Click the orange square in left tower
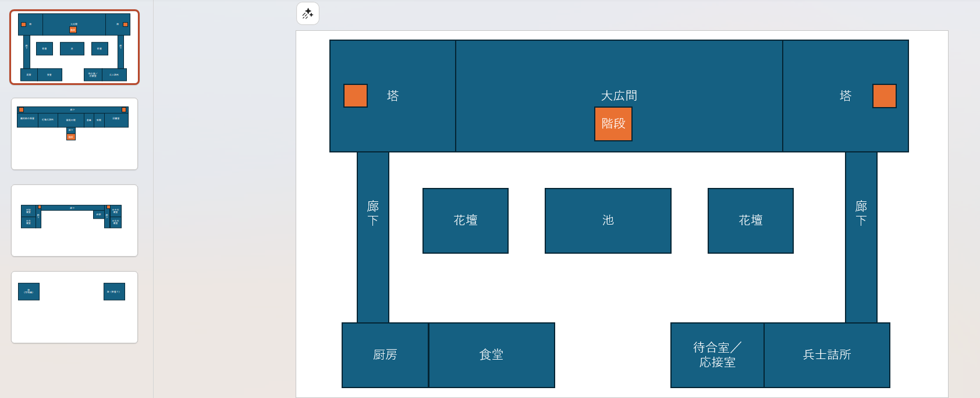The height and width of the screenshot is (398, 980). coord(356,96)
